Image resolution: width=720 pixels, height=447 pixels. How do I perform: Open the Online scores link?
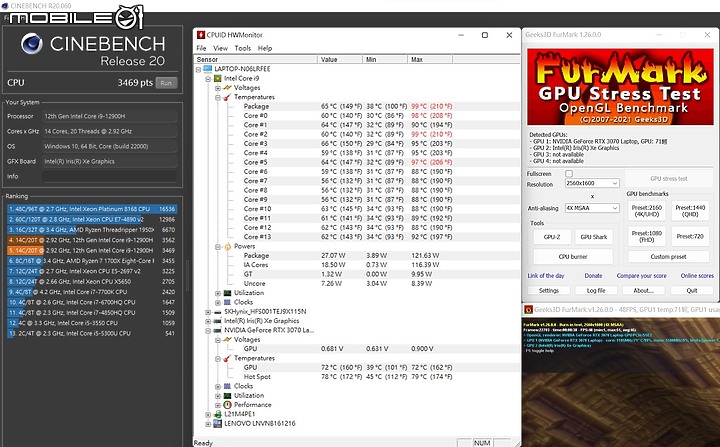pos(697,276)
